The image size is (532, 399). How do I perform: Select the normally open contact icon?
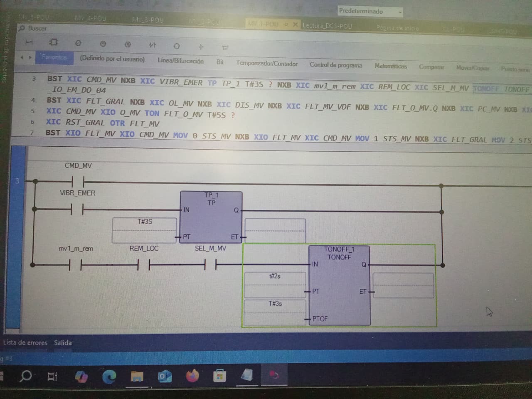click(x=201, y=47)
